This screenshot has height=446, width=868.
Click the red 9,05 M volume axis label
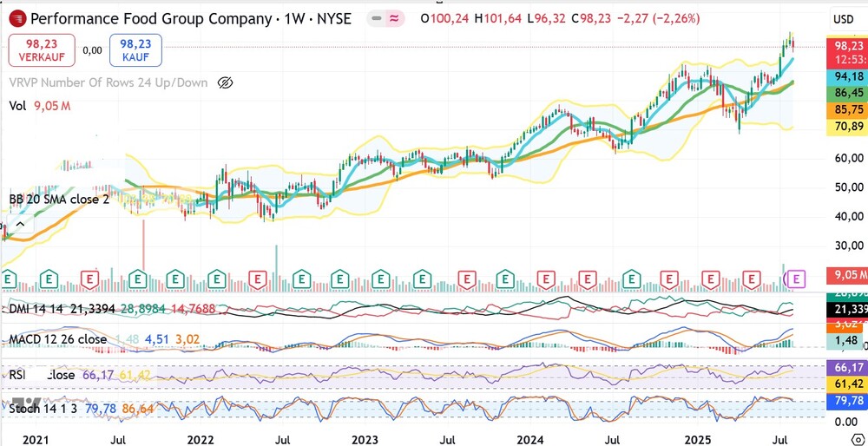tap(846, 274)
